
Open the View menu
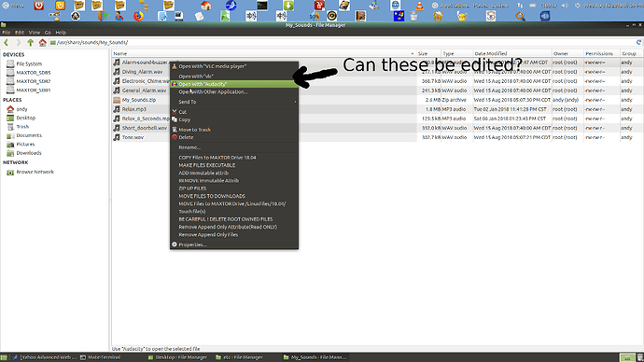click(35, 33)
